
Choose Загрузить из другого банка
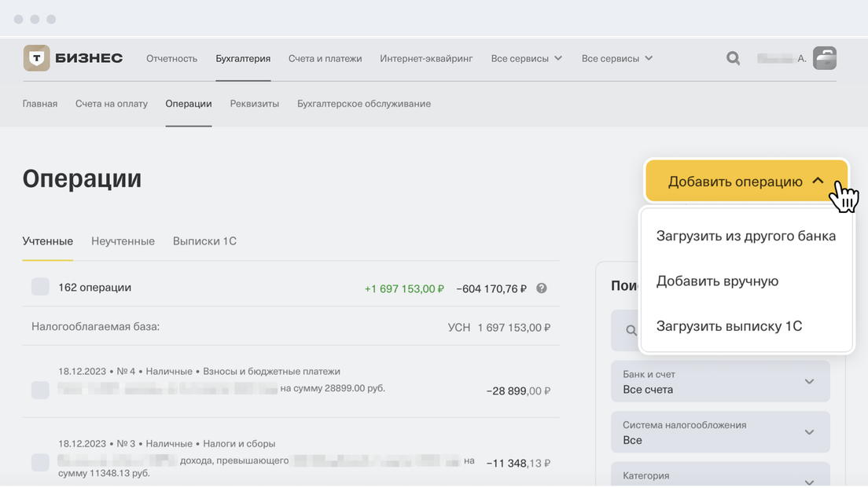coord(745,236)
